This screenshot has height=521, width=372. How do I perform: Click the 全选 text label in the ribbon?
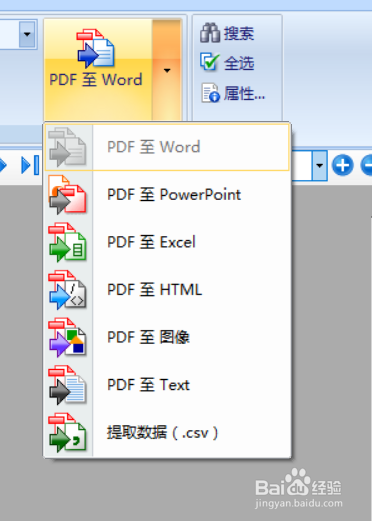tap(239, 63)
